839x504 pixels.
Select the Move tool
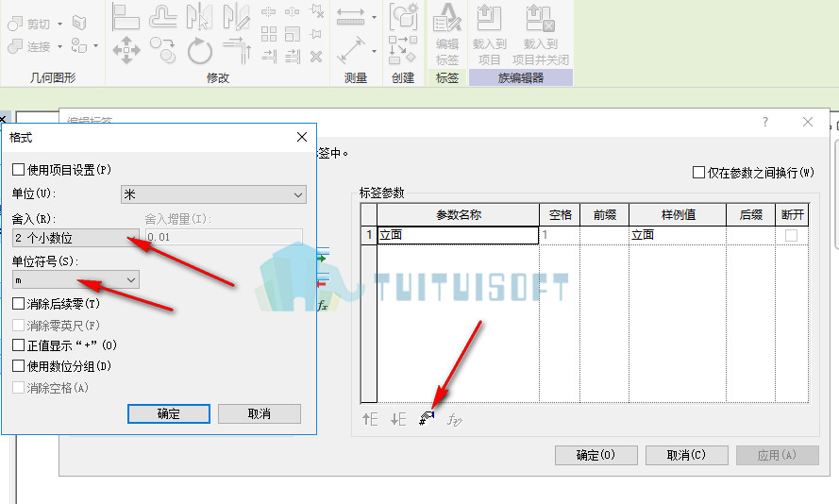pyautogui.click(x=126, y=50)
